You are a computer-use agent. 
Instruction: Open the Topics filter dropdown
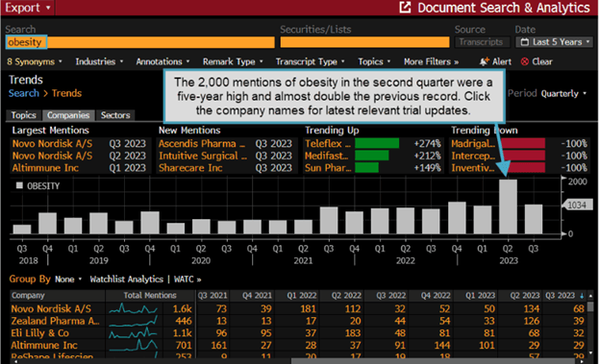coord(374,61)
